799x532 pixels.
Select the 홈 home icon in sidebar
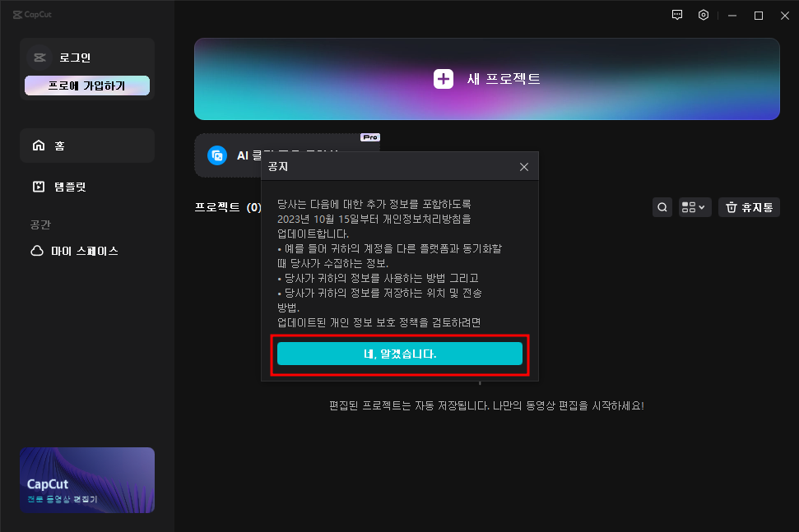39,144
